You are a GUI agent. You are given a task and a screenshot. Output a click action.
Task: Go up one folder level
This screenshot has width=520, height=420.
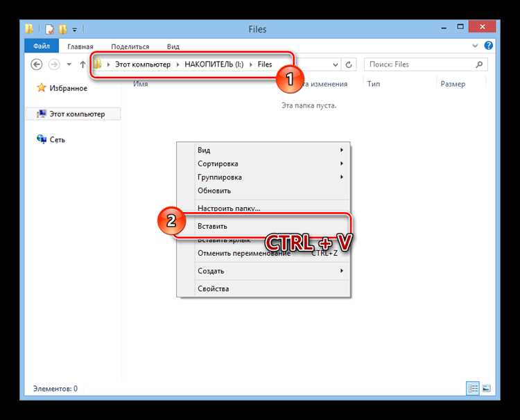coord(83,64)
